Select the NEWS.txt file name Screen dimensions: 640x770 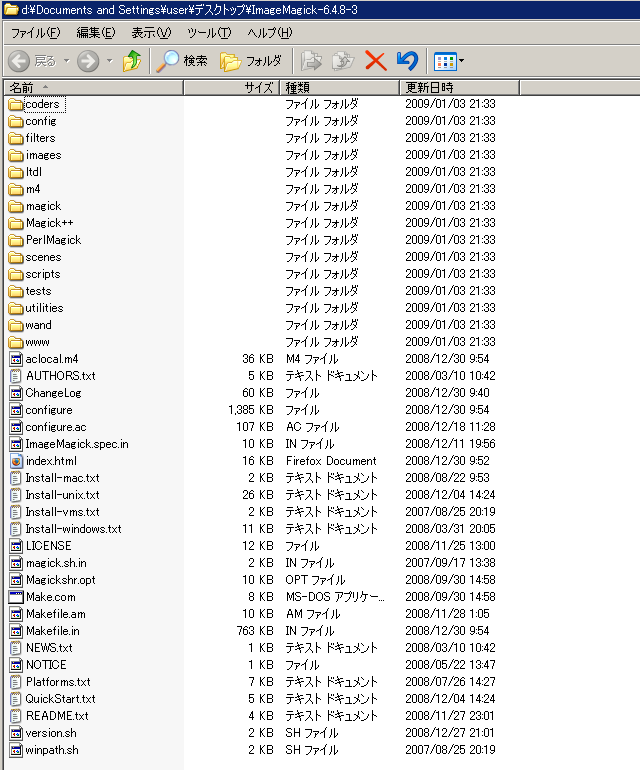tap(49, 648)
